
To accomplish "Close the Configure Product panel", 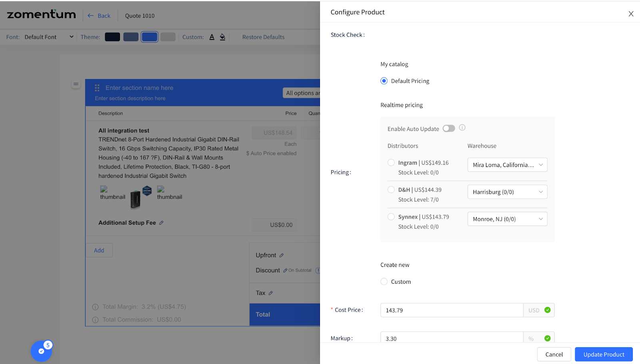I will 631,14.
